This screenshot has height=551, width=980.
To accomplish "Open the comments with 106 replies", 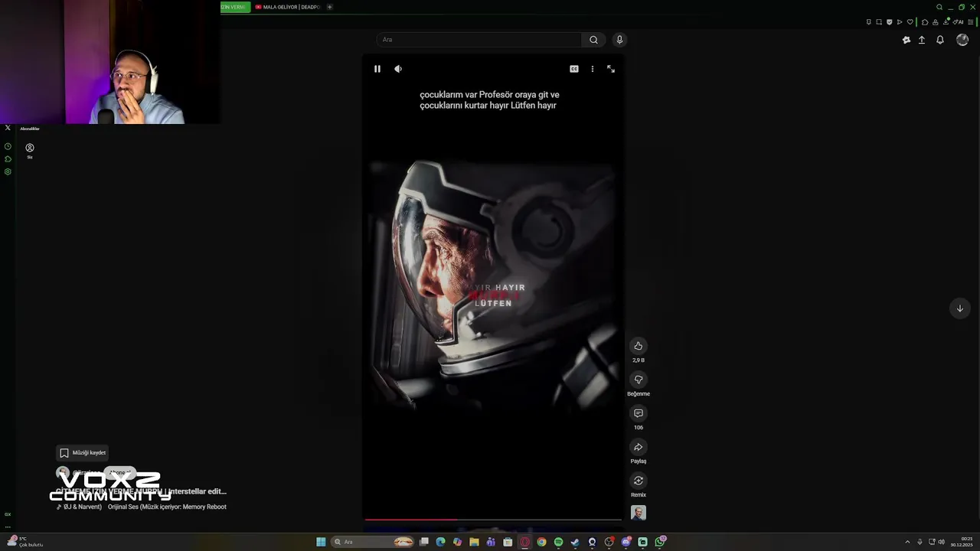I will coord(639,413).
